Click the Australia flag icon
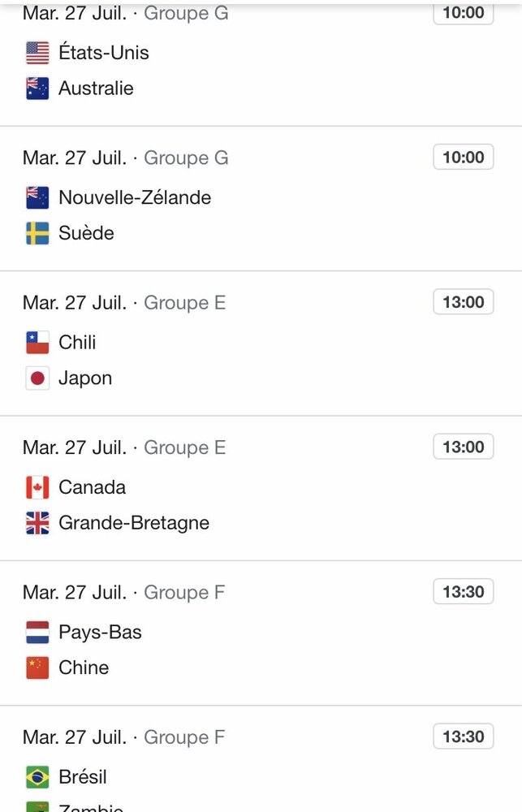The height and width of the screenshot is (812, 522). (x=37, y=89)
